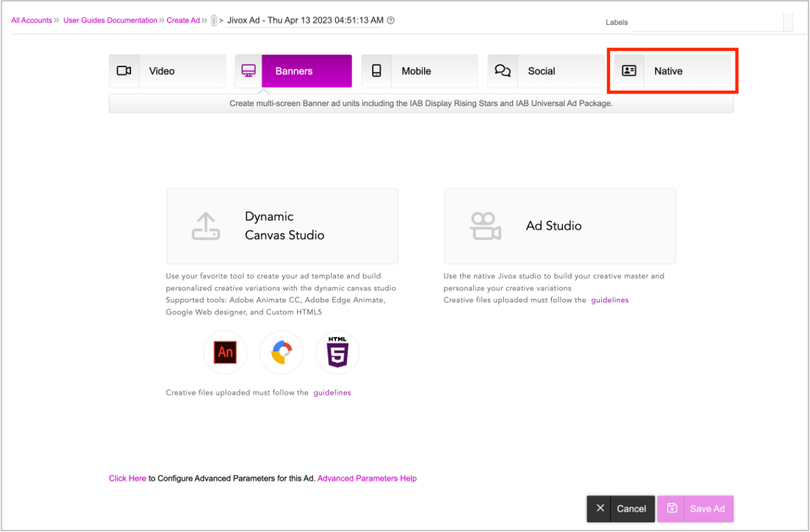Click the help question mark beside ad name
The width and height of the screenshot is (810, 532).
coord(391,20)
